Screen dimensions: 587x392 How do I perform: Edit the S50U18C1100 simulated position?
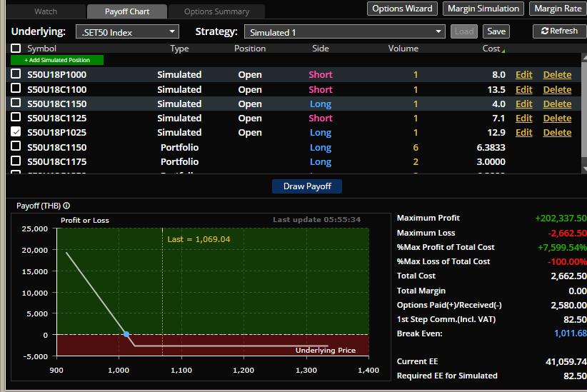click(523, 89)
